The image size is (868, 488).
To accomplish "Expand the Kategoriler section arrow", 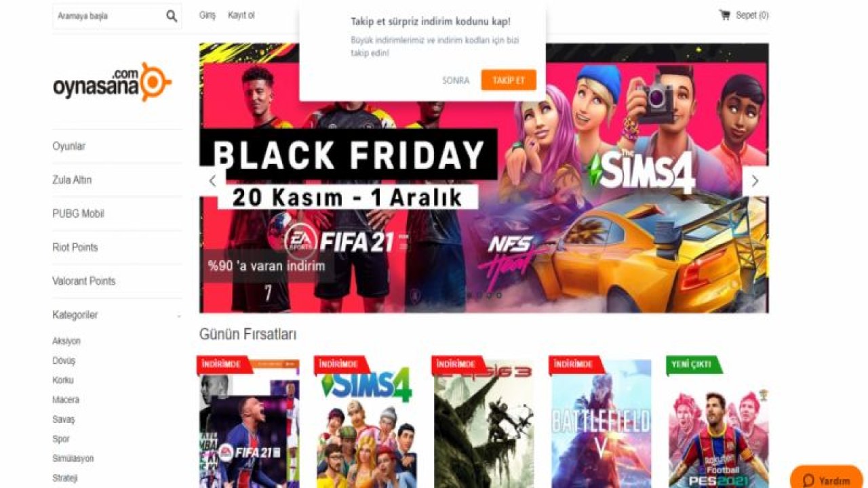I will pyautogui.click(x=179, y=316).
